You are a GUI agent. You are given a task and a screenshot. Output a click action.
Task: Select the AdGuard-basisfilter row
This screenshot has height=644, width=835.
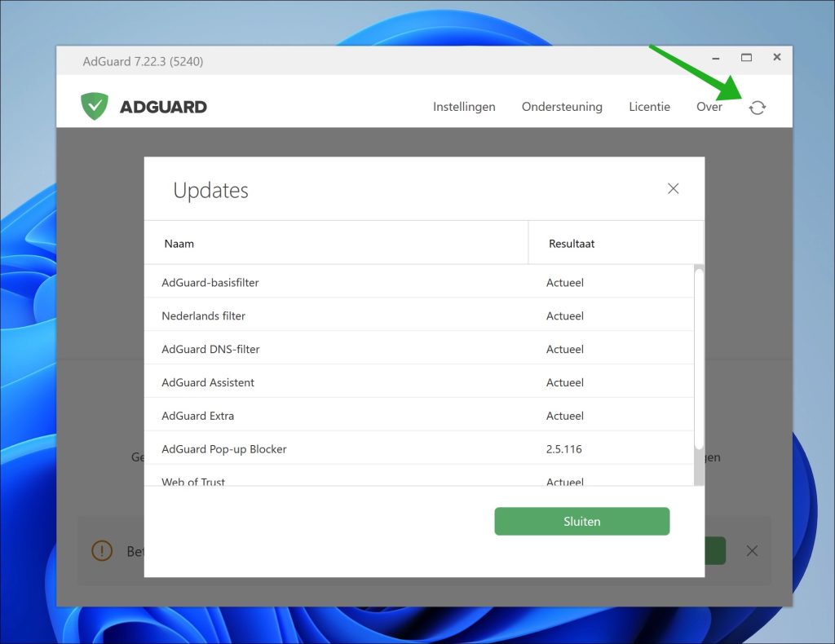point(210,283)
